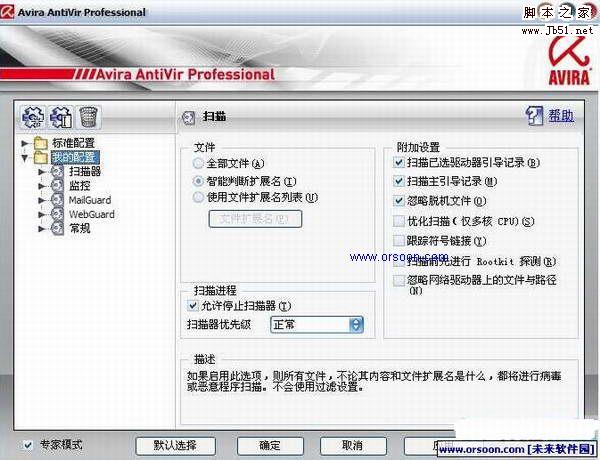Click the 扫描器 gear icon
The width and height of the screenshot is (600, 460).
pos(57,171)
